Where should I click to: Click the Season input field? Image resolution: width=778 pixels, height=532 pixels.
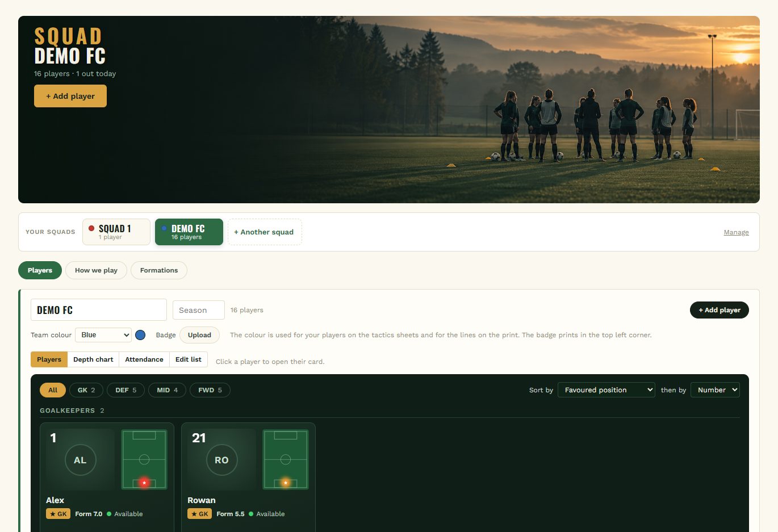click(199, 310)
